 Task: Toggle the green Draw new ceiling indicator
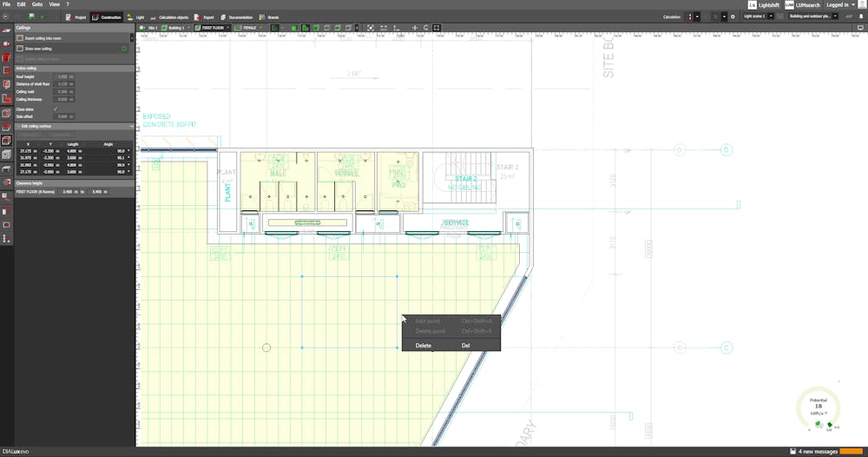tap(124, 48)
